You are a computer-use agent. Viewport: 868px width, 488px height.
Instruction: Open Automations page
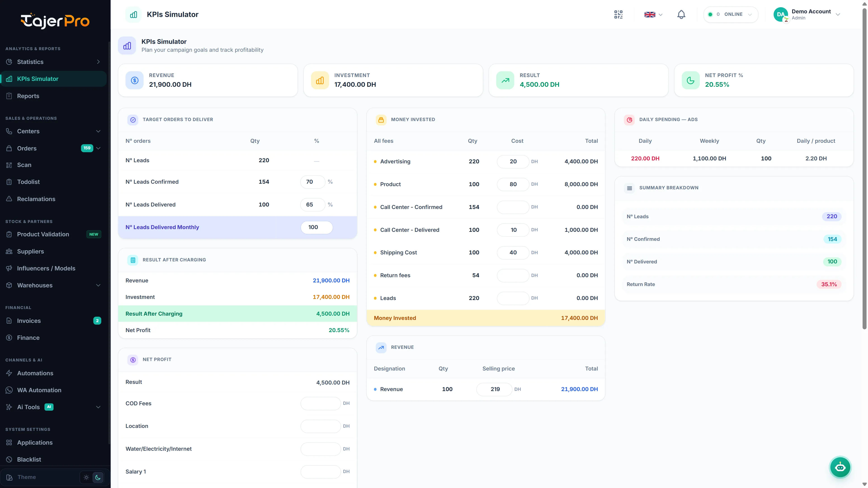[53, 373]
